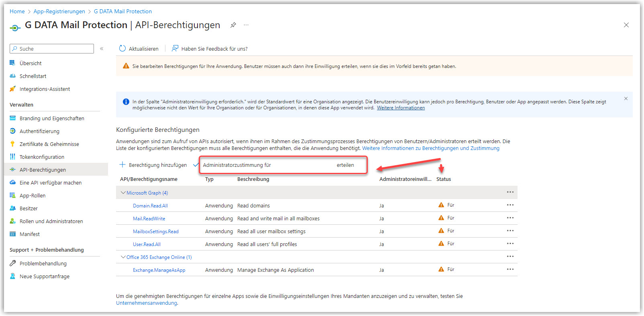Click the Aktualisieren refresh icon

point(122,49)
